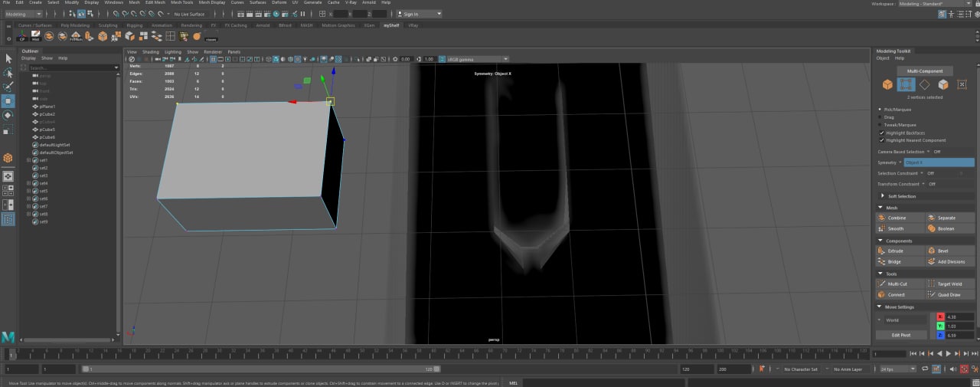Screen dimensions: 980x387
Task: Click the polygon cube shelf icon
Action: pyautogui.click(x=102, y=36)
